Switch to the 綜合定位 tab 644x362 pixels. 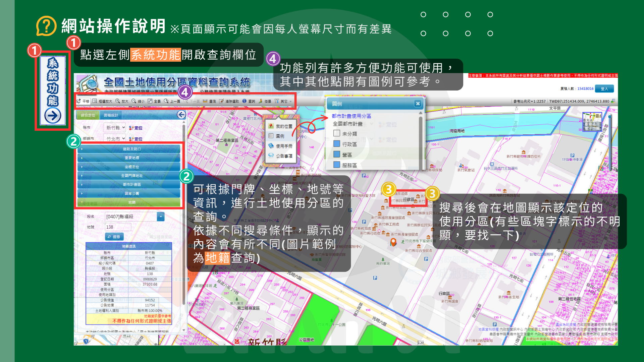(x=88, y=115)
